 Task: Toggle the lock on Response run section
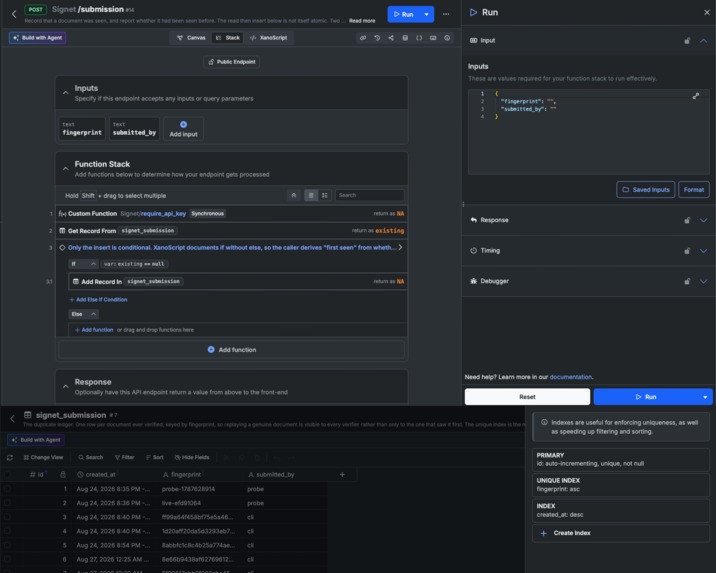687,220
